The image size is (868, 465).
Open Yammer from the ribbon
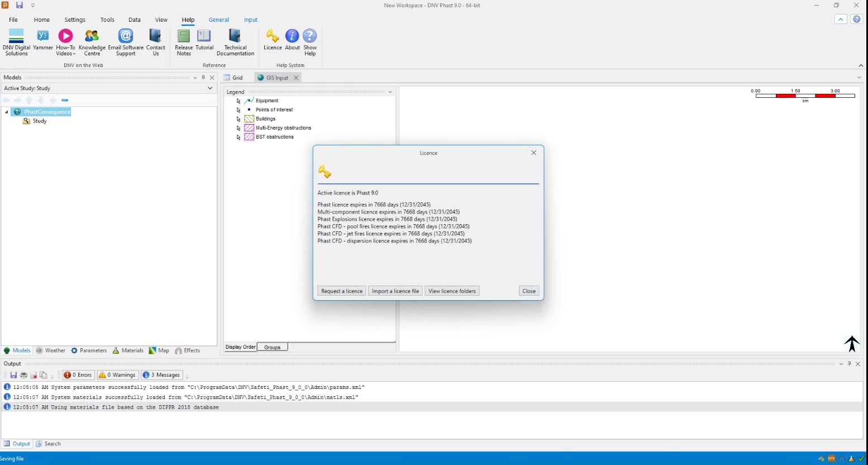(43, 39)
